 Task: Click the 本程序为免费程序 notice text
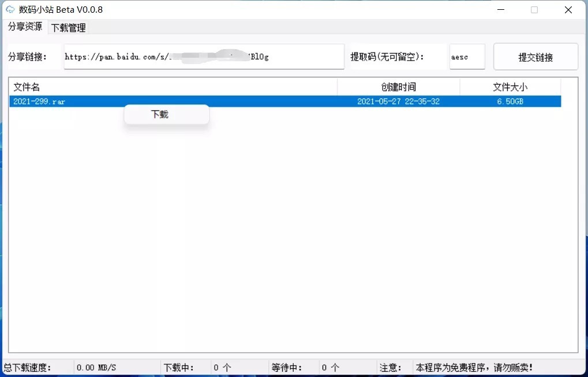(x=474, y=368)
